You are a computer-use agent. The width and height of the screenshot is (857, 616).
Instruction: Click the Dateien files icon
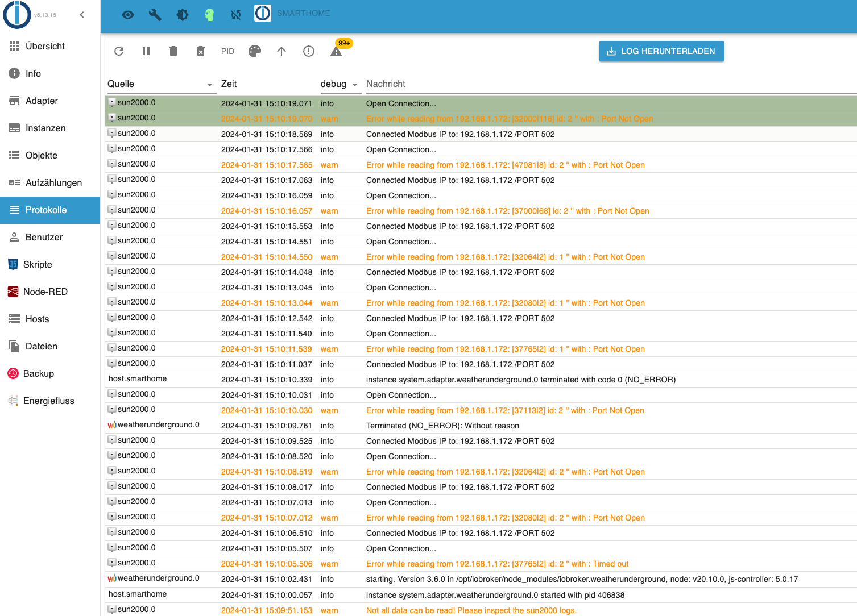(x=14, y=346)
